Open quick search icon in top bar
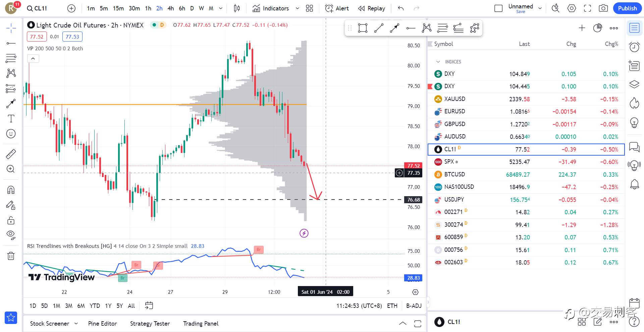Viewport: 644px width, 332px height. [555, 8]
